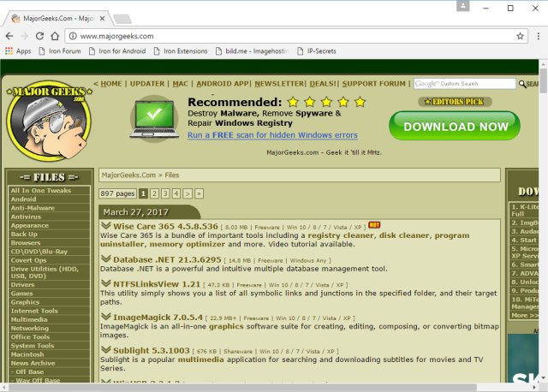Go to page 2 of files
Screen dimensions: 548x392
pos(154,193)
